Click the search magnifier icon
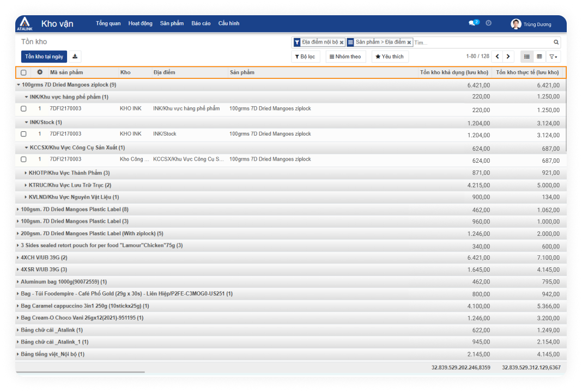 pyautogui.click(x=556, y=42)
